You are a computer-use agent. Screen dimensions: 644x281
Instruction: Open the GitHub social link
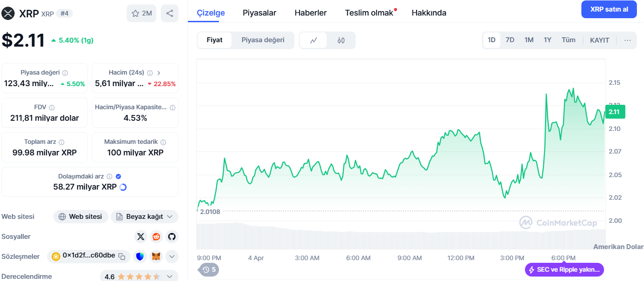click(172, 237)
